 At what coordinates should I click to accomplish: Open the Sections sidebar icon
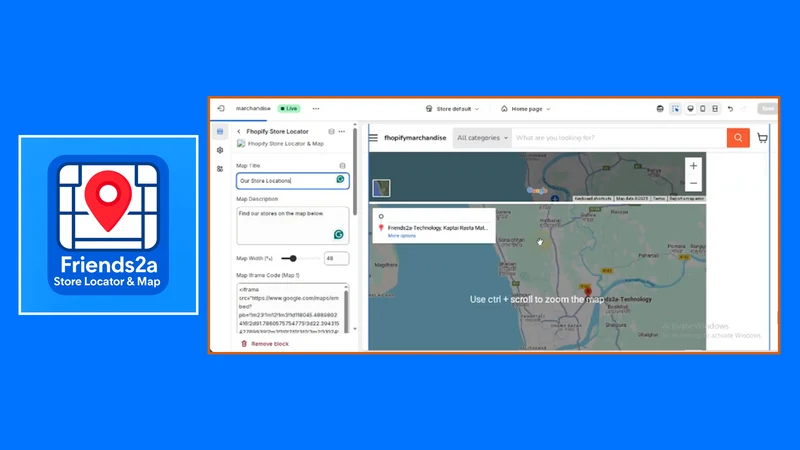coord(220,132)
